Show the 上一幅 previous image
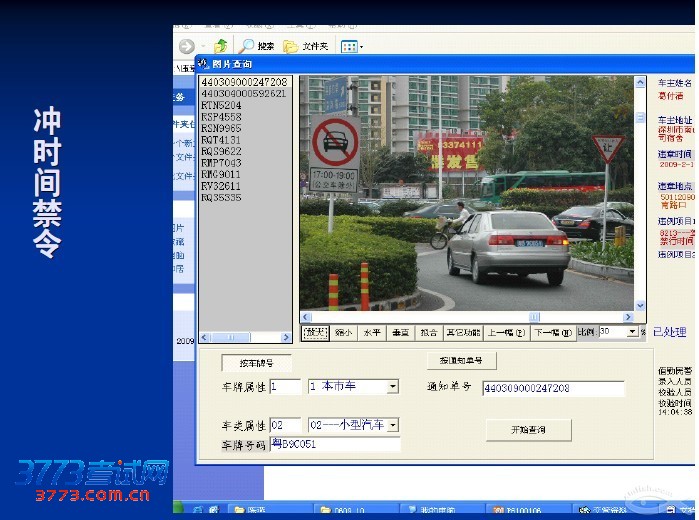Image resolution: width=699 pixels, height=520 pixels. click(506, 333)
